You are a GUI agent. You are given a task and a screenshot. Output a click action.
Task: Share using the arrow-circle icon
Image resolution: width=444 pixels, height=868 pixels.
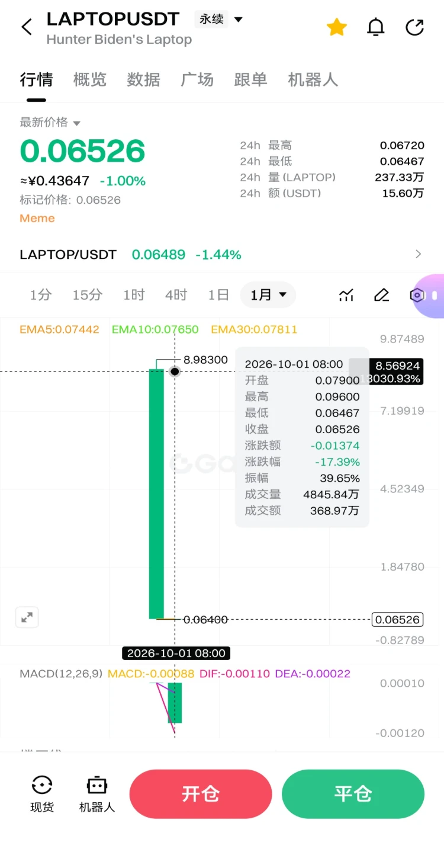[414, 27]
